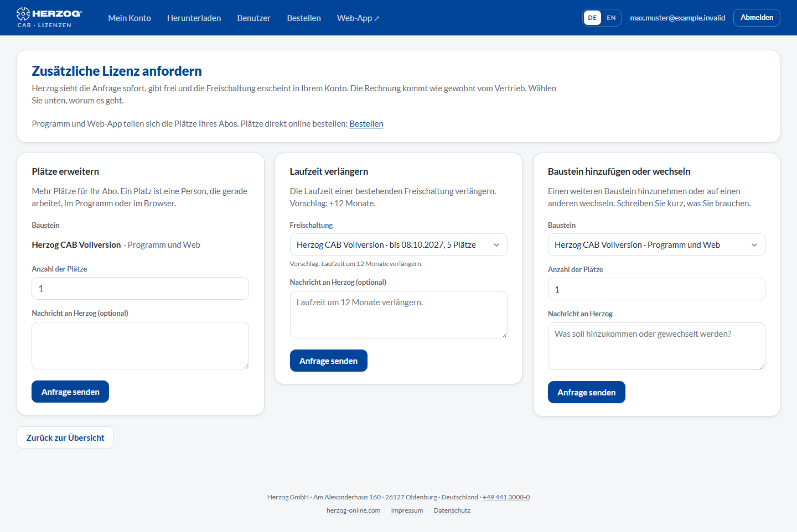Screen dimensions: 797x532
Task: Click the Plätze erweitern card title
Action: [x=65, y=171]
